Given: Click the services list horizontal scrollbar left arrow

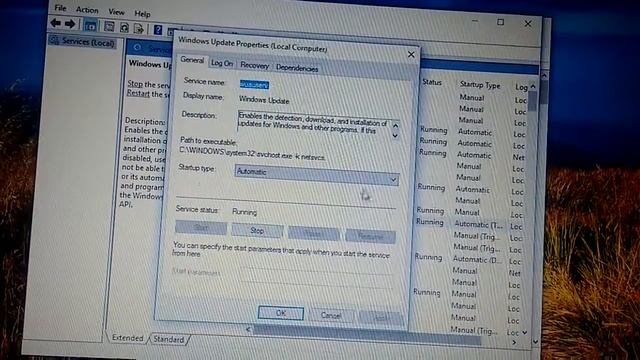Looking at the screenshot, I should (248, 329).
